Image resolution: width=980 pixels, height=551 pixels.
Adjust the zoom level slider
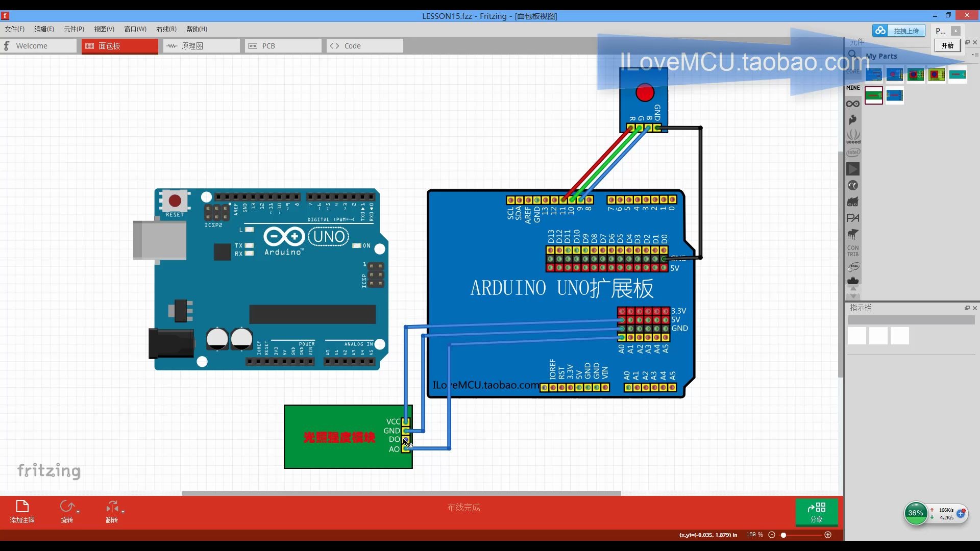tap(784, 535)
